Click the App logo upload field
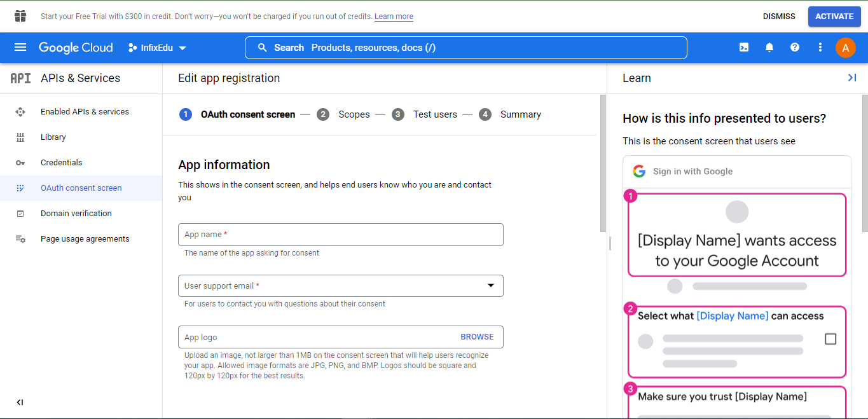This screenshot has width=868, height=419. coord(341,337)
